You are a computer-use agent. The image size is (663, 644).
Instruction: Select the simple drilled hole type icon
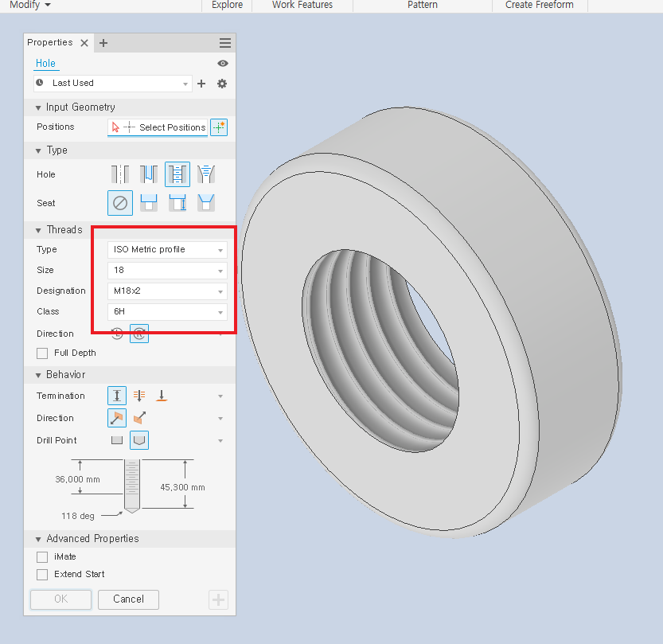(x=120, y=174)
